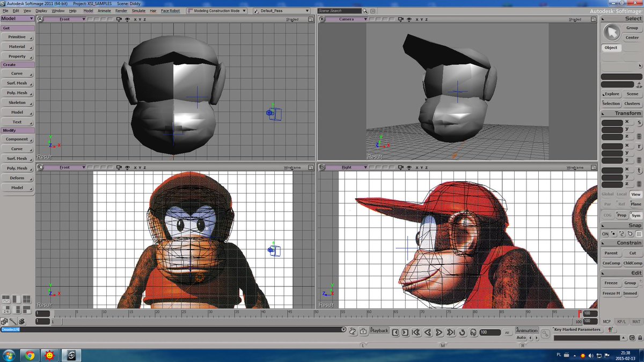Open Google Chrome from the taskbar
644x362 pixels.
pos(29,355)
